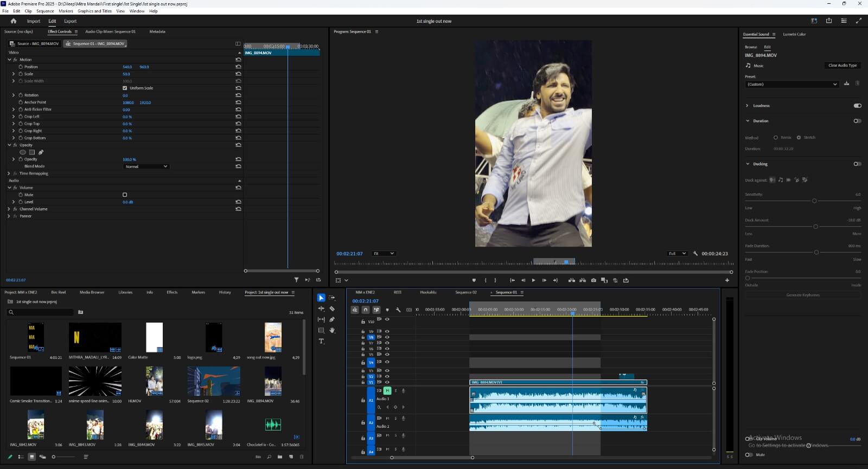Open the Fit zoom level dropdown

384,253
